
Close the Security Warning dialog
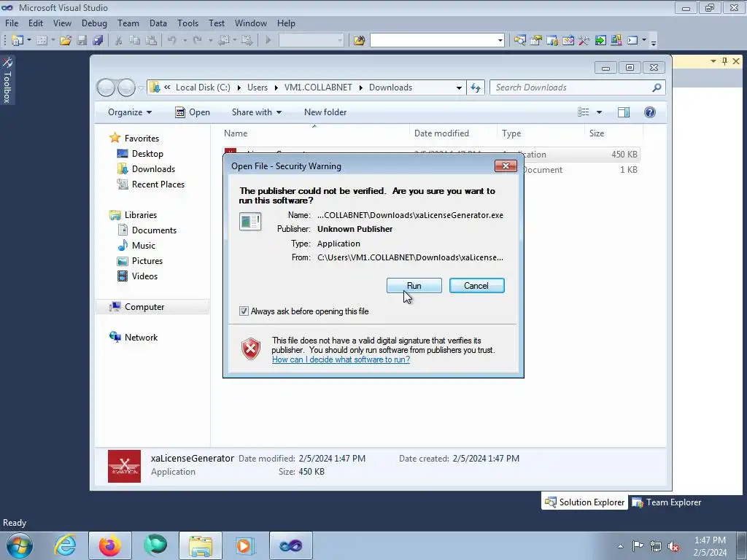(506, 166)
